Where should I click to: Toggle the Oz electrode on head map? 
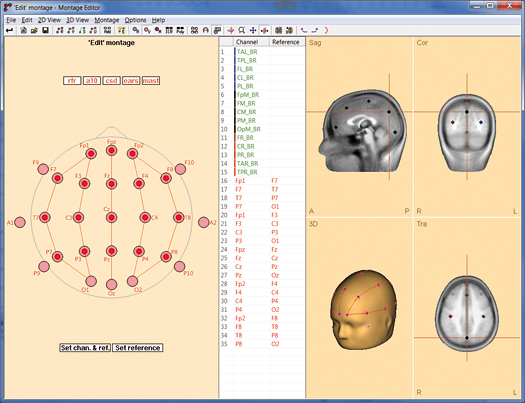coord(111,285)
